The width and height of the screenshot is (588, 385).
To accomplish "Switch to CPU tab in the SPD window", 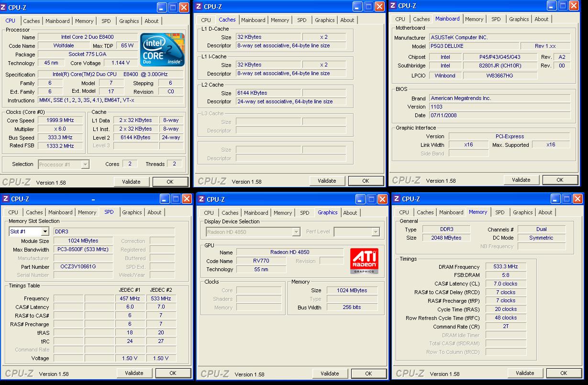I will pyautogui.click(x=13, y=212).
